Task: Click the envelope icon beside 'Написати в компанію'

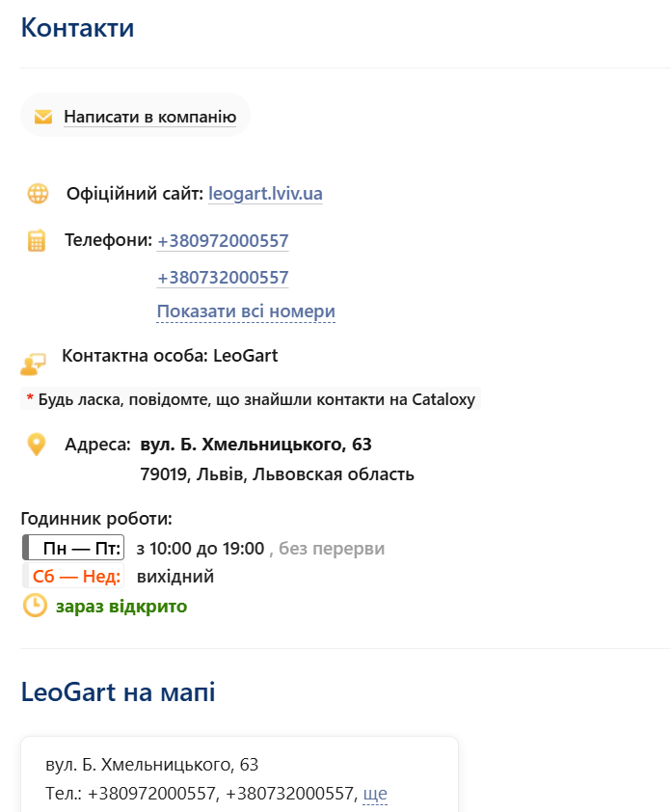Action: (42, 117)
